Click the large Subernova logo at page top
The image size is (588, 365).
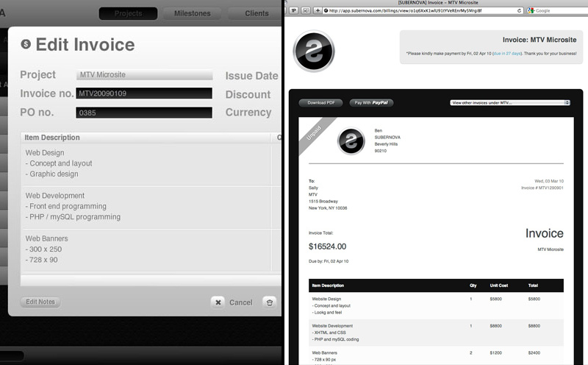click(x=314, y=50)
